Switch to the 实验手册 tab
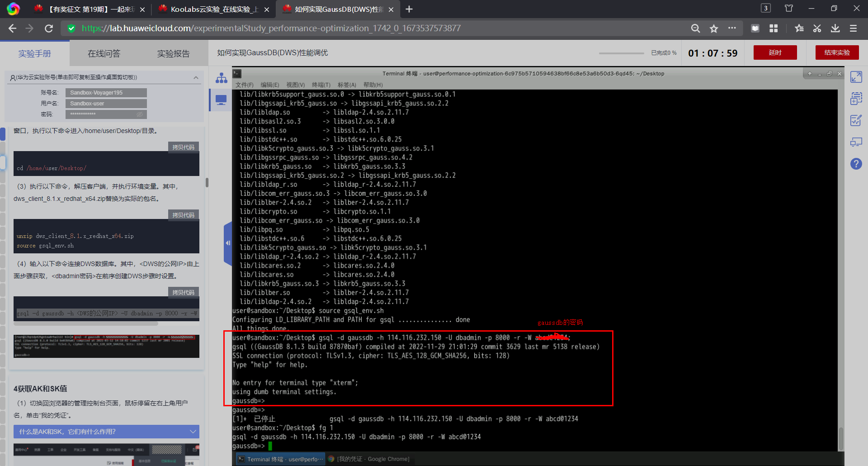This screenshot has height=466, width=868. pos(35,54)
